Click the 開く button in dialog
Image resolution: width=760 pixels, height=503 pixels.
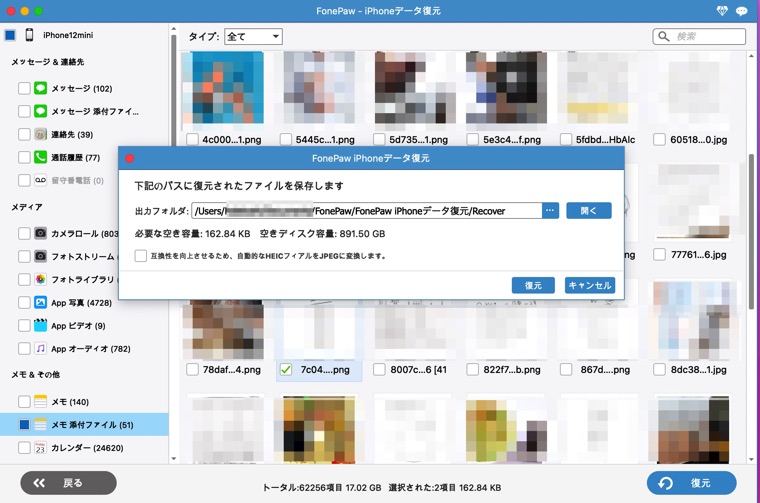(x=588, y=210)
